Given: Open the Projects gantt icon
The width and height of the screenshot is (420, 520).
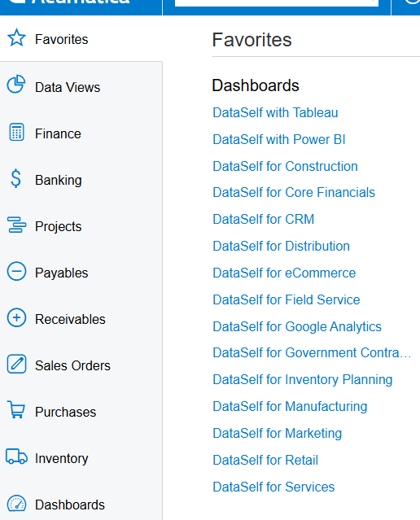Looking at the screenshot, I should (16, 225).
